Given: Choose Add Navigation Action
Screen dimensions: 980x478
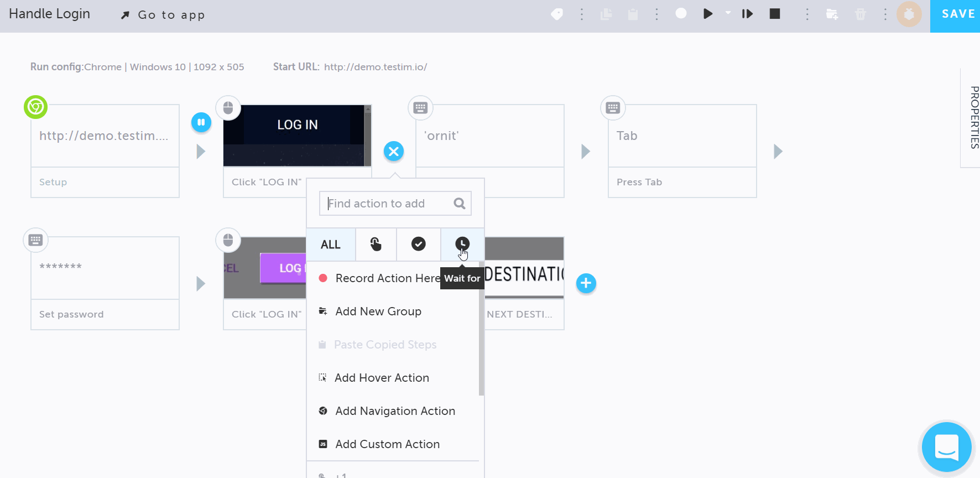Looking at the screenshot, I should [395, 411].
